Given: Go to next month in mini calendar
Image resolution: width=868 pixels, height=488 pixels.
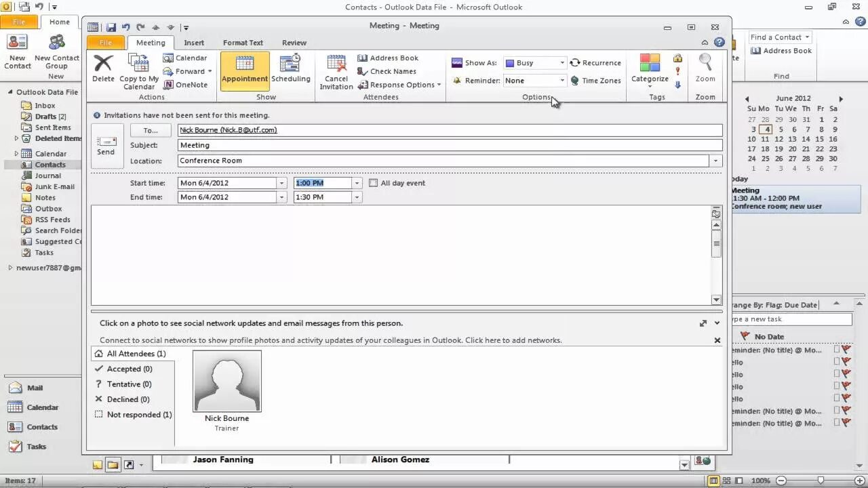Looking at the screenshot, I should tap(841, 99).
